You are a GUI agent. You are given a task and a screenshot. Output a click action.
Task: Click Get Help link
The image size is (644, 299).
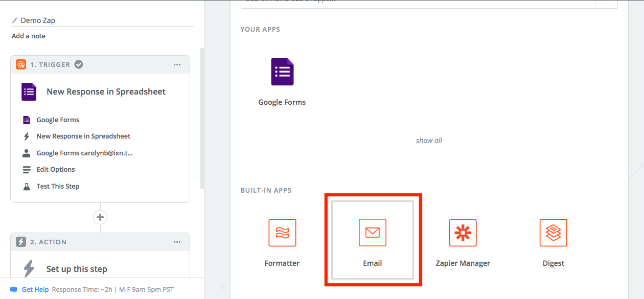tap(35, 289)
